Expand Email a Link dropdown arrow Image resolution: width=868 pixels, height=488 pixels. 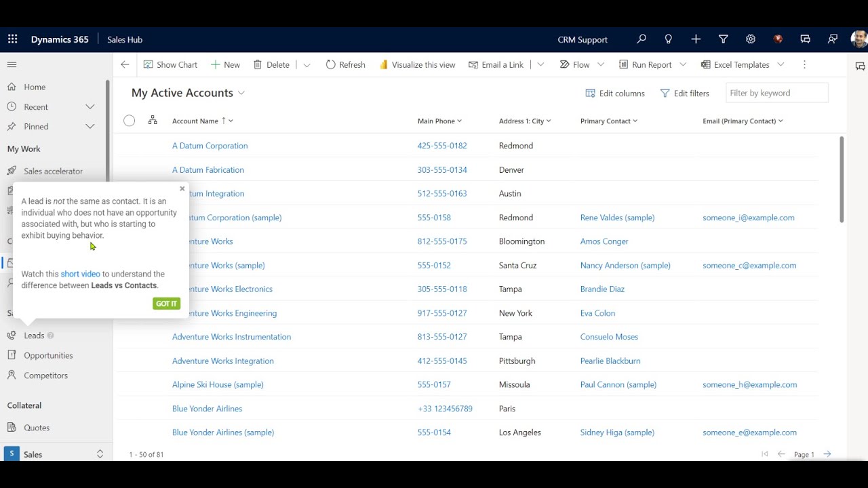tap(540, 64)
